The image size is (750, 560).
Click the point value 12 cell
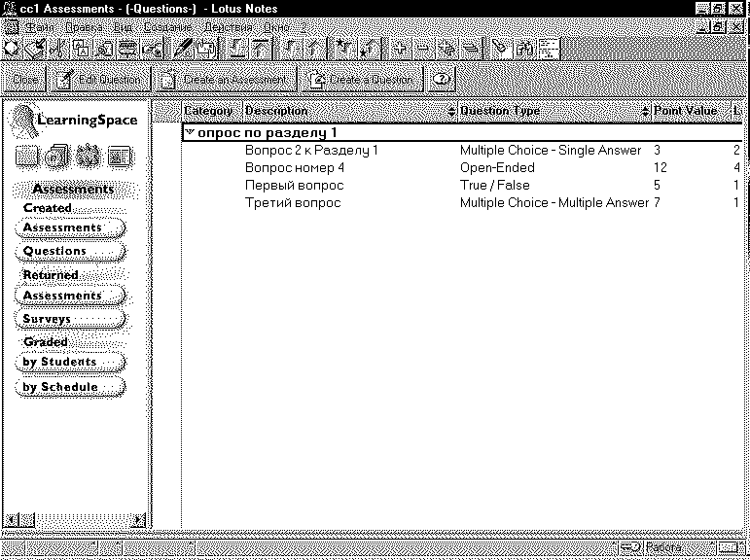tap(661, 168)
